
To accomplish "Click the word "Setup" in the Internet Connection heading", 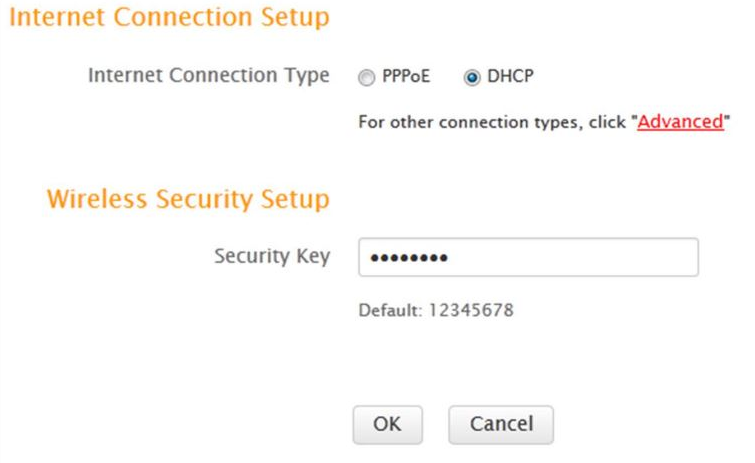I will [290, 18].
